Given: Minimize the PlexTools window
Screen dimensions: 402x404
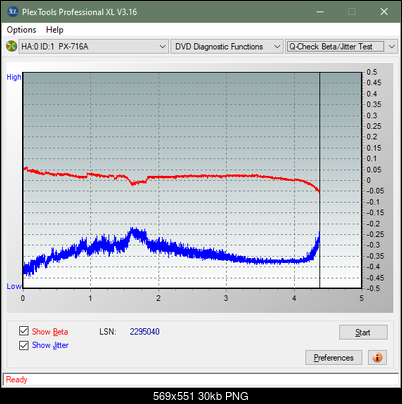Looking at the screenshot, I should pos(320,12).
